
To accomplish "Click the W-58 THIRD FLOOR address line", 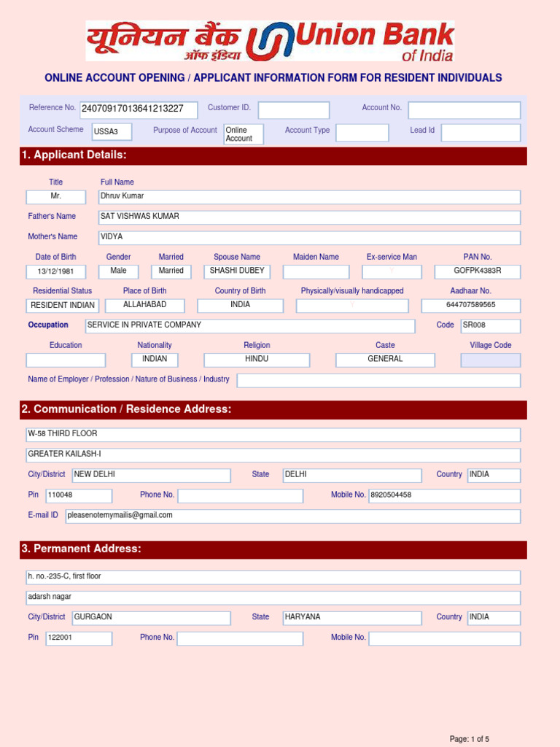I will coord(273,435).
